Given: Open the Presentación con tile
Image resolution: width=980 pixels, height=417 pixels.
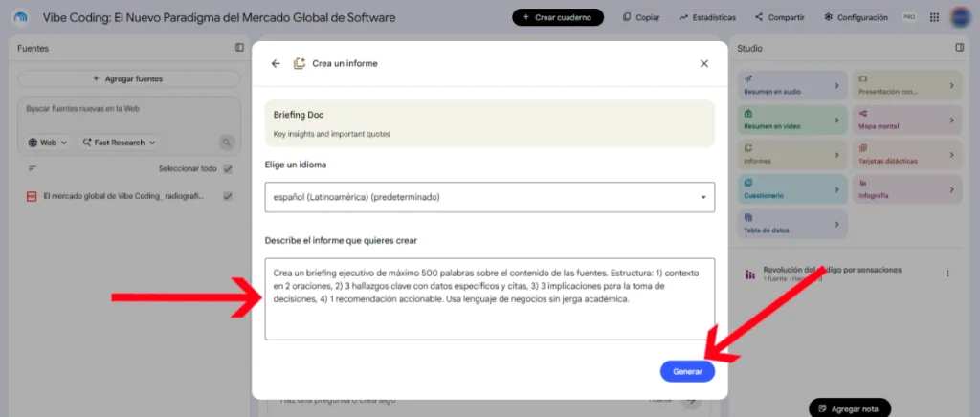Looking at the screenshot, I should coord(907,85).
